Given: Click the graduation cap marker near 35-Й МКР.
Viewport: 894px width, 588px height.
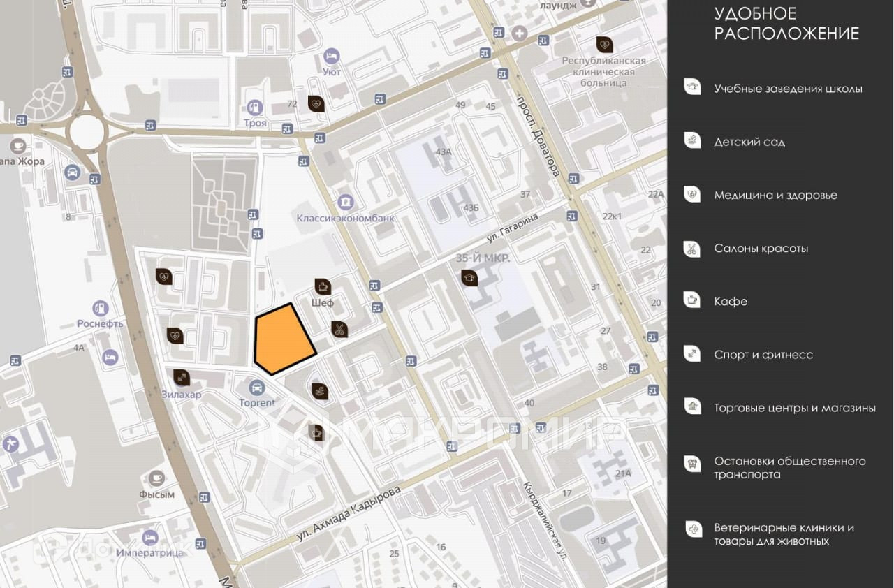Looking at the screenshot, I should (x=469, y=278).
